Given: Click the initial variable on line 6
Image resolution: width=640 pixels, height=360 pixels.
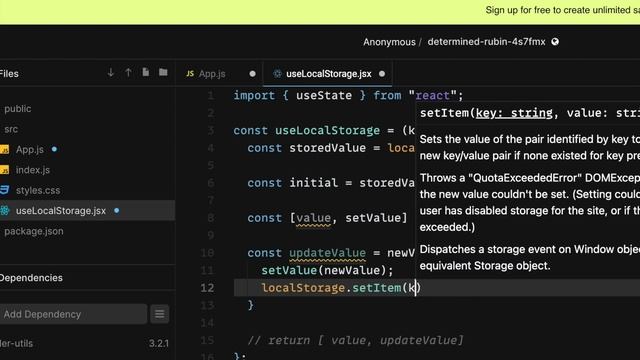Looking at the screenshot, I should [x=313, y=183].
